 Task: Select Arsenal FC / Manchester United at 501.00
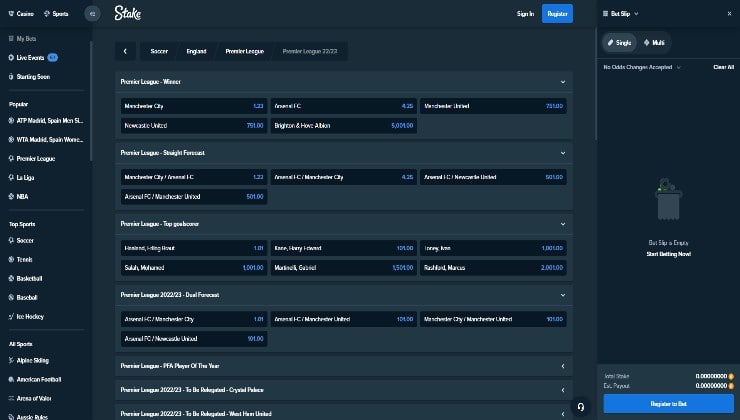coord(194,196)
